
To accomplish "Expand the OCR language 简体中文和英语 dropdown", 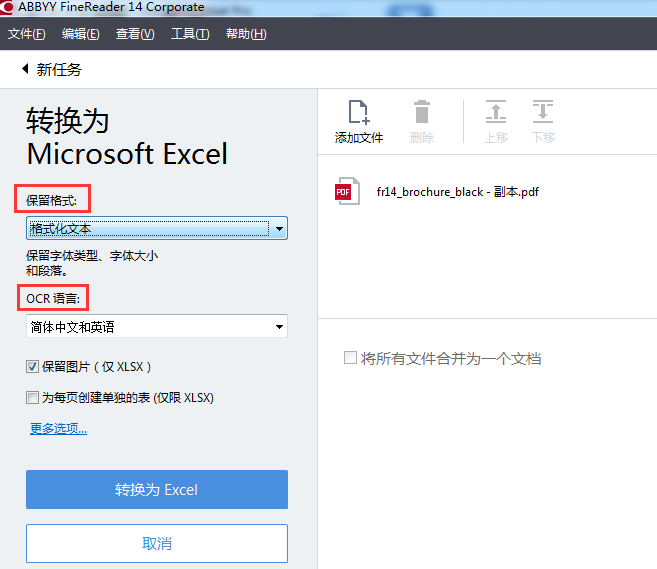I will pyautogui.click(x=157, y=326).
